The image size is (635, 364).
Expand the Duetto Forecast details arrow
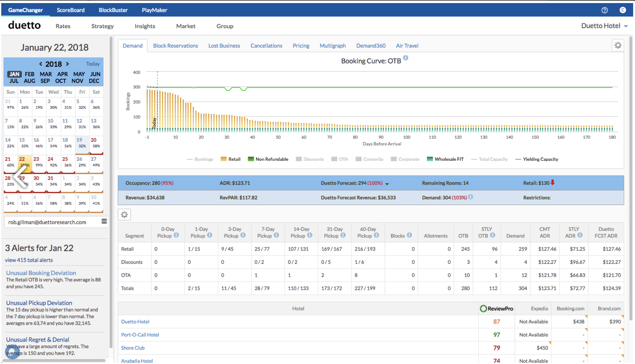387,184
